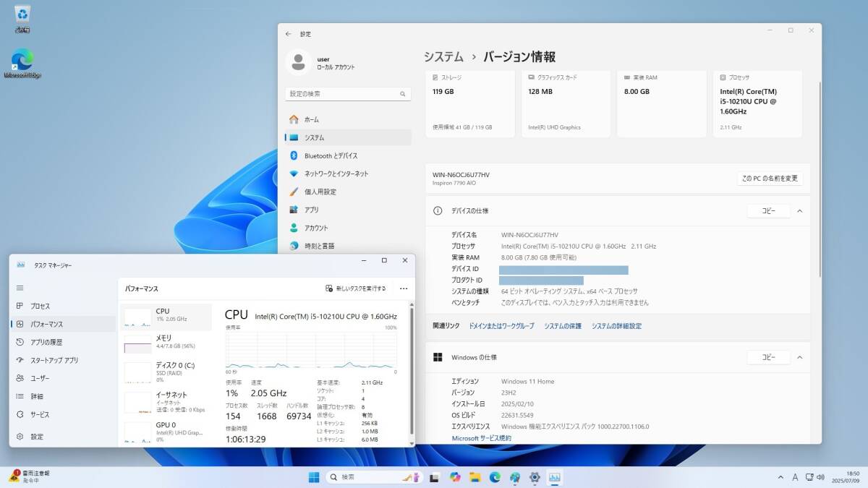The height and width of the screenshot is (488, 868).
Task: Collapse the Windows の仕様 section chevron
Action: (799, 357)
